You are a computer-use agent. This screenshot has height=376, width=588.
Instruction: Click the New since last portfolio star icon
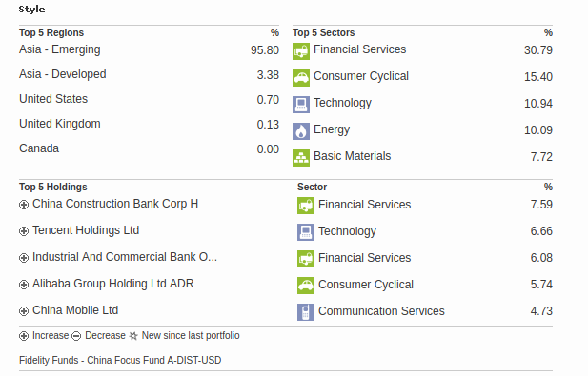[x=133, y=336]
